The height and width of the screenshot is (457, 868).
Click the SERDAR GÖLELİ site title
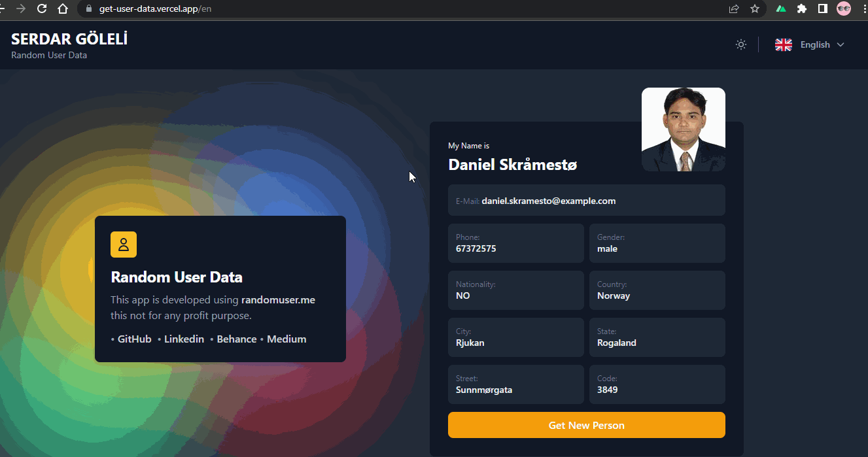69,39
